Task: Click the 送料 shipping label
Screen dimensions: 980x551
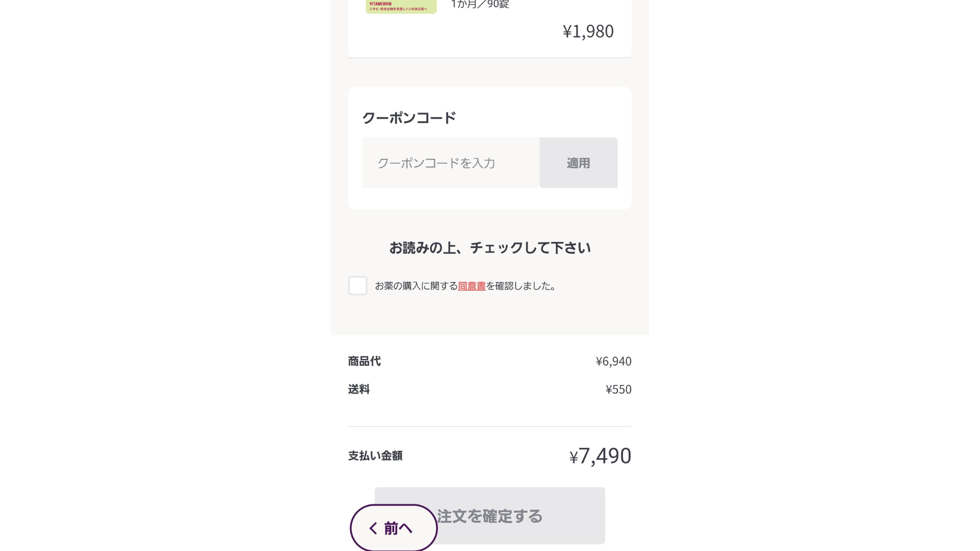Action: tap(358, 389)
